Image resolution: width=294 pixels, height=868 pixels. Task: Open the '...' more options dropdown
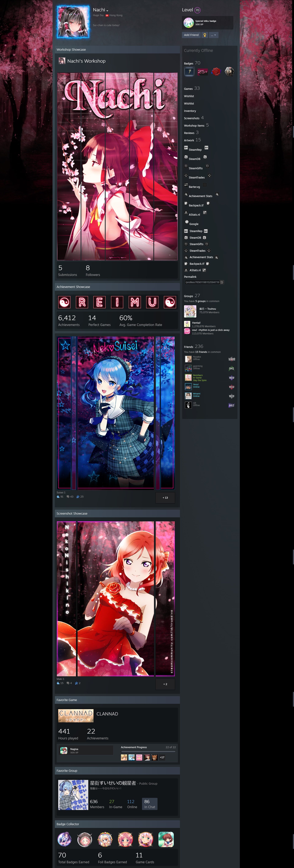(214, 35)
